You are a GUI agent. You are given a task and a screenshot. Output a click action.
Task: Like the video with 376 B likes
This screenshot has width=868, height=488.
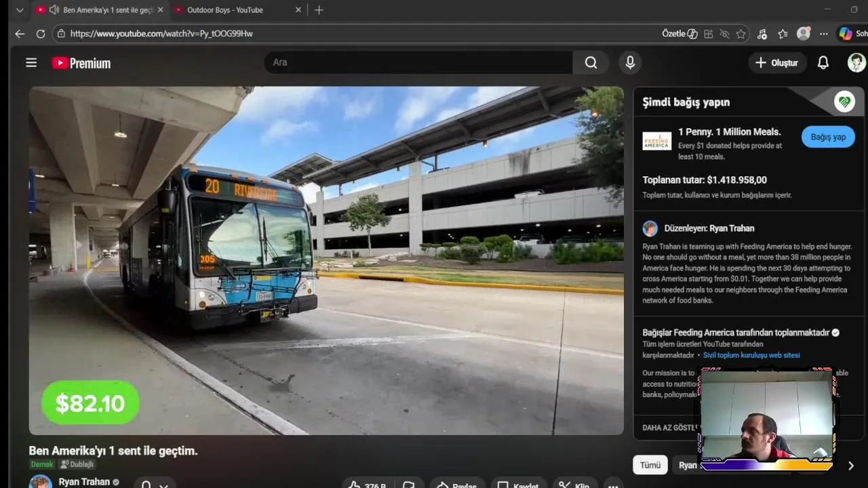point(367,485)
